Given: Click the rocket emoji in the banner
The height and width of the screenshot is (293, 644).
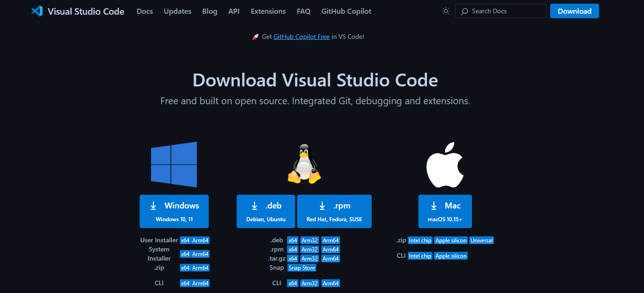Looking at the screenshot, I should tap(256, 37).
